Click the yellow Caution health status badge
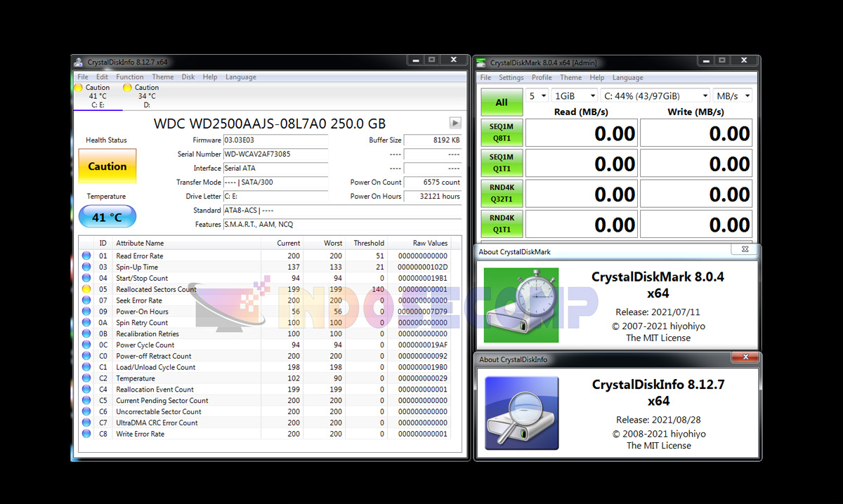Image resolution: width=843 pixels, height=504 pixels. 107,166
